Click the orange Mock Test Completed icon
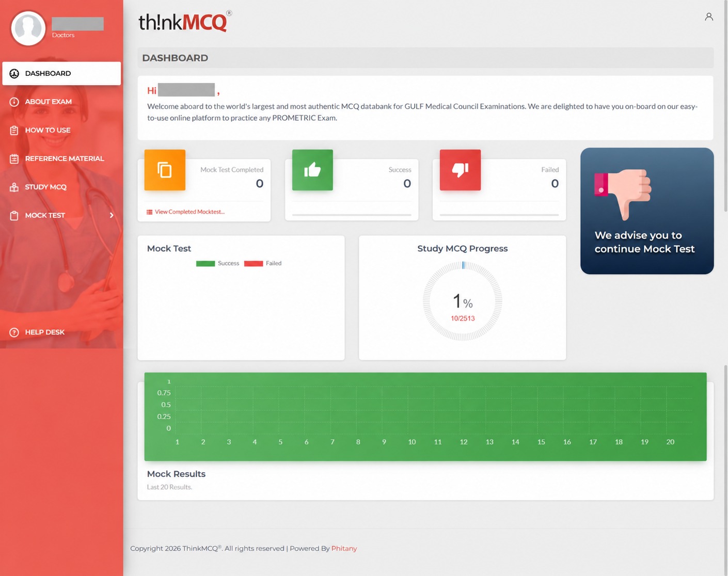Screen dimensions: 728x576 coord(165,170)
